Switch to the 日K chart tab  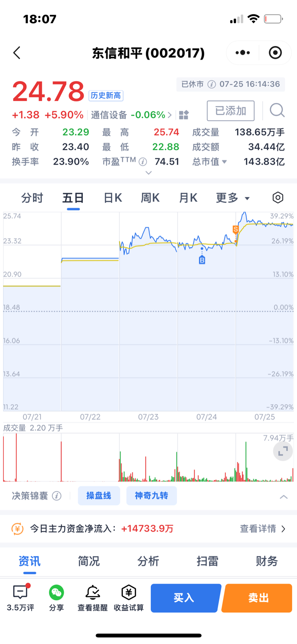[113, 198]
